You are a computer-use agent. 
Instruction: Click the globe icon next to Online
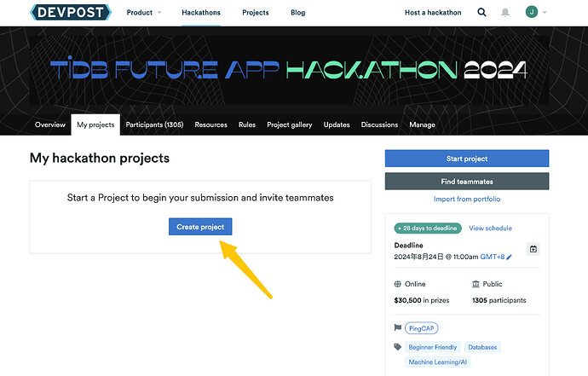click(x=398, y=284)
